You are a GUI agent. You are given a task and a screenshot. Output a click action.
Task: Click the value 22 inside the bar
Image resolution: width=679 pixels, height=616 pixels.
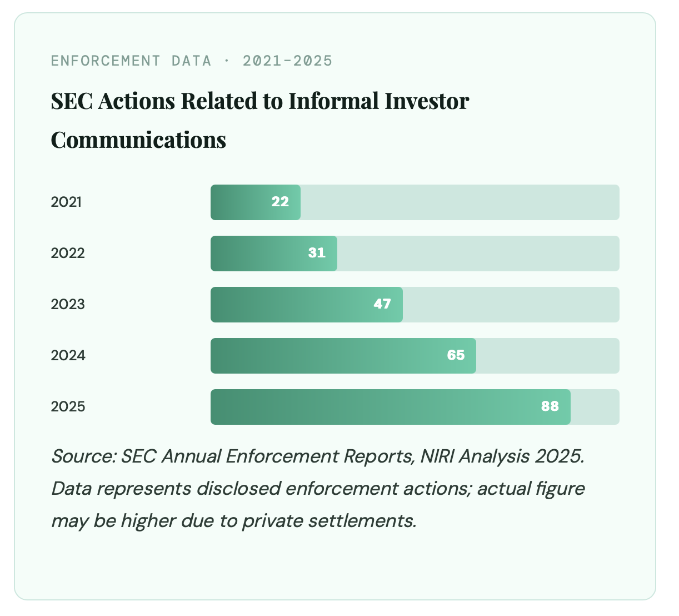[280, 202]
